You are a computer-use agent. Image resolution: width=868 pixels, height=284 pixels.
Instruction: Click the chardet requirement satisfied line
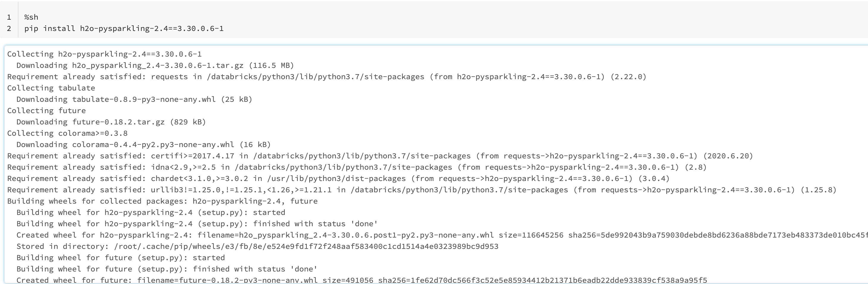pyautogui.click(x=338, y=178)
